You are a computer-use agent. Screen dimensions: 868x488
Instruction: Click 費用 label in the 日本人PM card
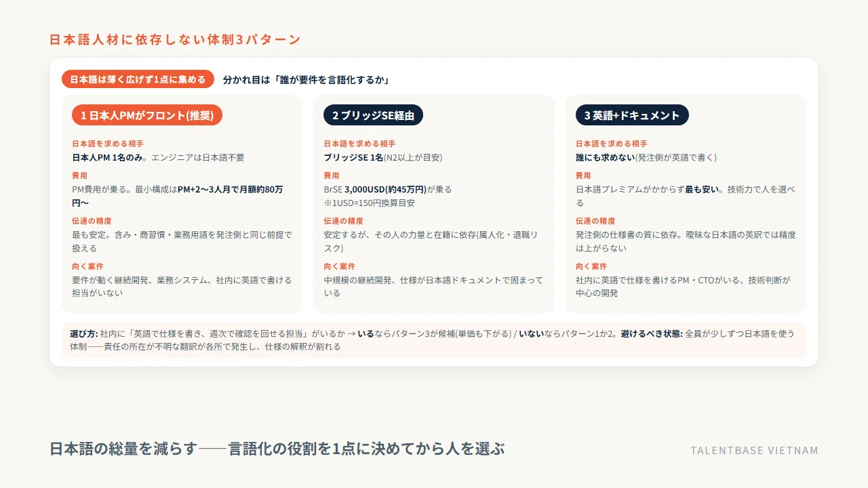pos(79,176)
